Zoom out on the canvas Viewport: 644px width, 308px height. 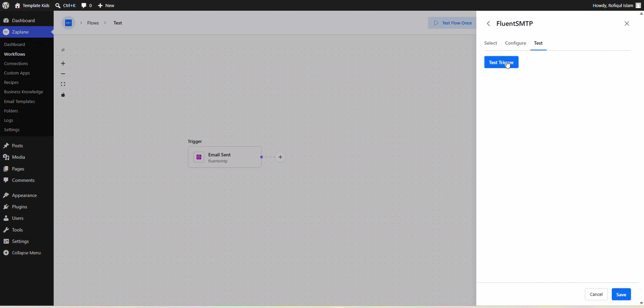coord(63,74)
